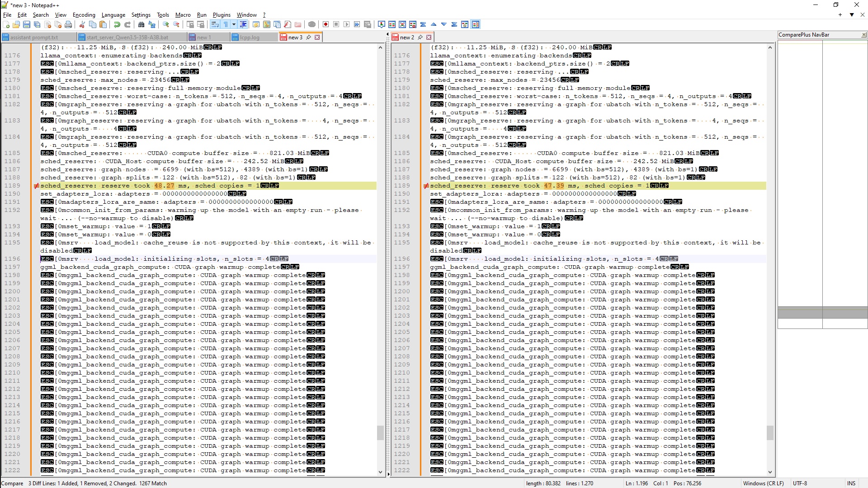This screenshot has height=488, width=868.
Task: Close the ComparePlus NavBar panel
Action: click(863, 35)
